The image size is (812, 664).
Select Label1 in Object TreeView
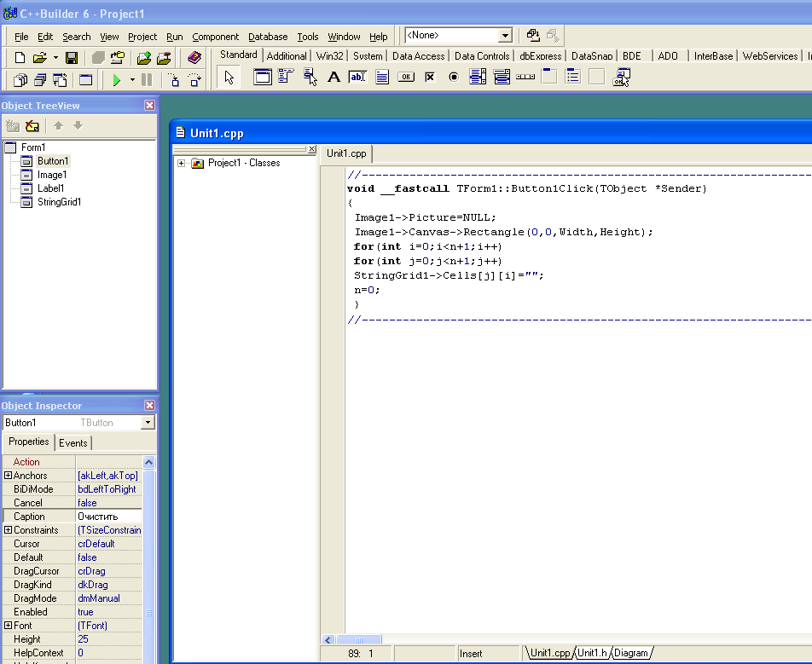[x=51, y=188]
